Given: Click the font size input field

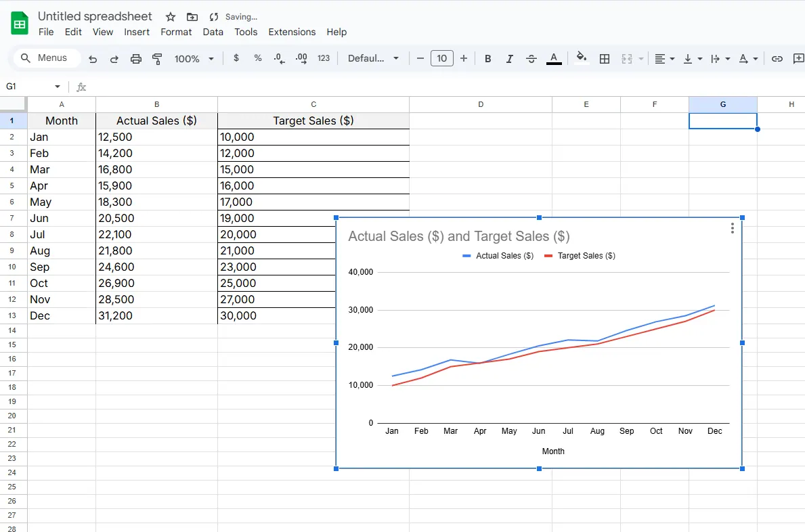Looking at the screenshot, I should (441, 58).
